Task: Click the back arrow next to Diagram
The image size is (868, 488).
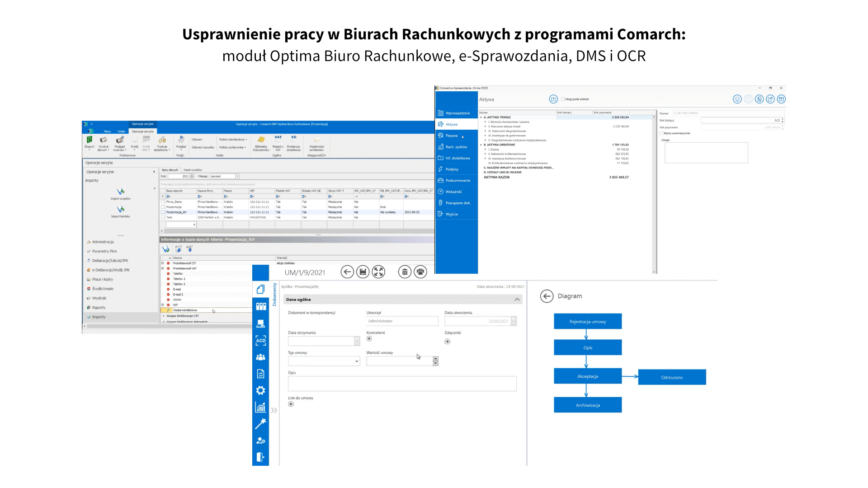Action: (547, 296)
